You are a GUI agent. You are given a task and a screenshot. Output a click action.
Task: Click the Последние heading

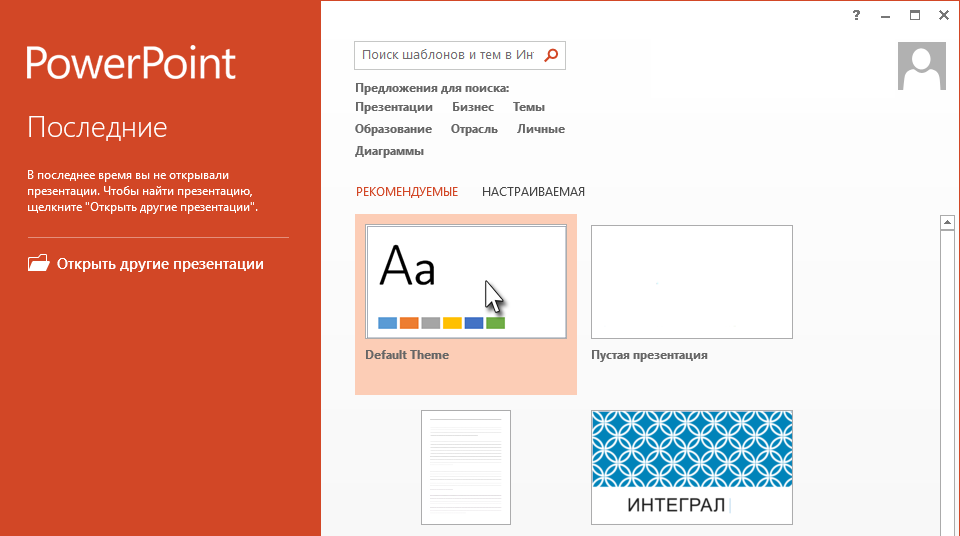97,127
